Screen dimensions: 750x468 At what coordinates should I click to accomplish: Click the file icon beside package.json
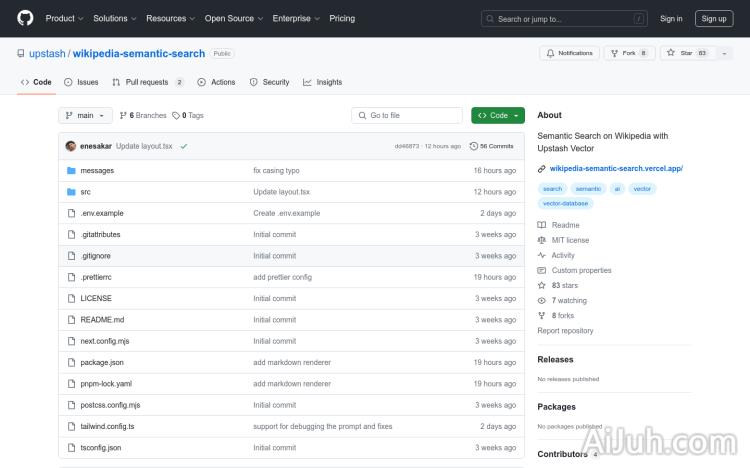point(71,362)
